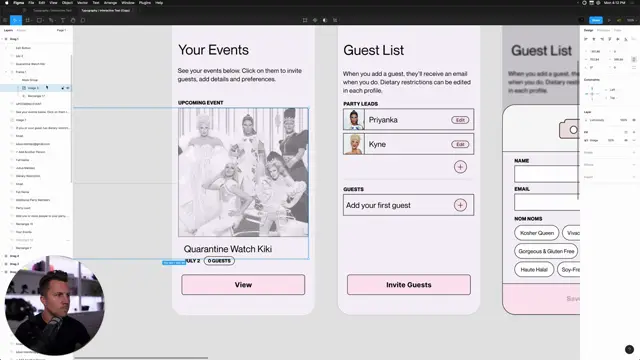
Task: Click the user avatar in top toolbar
Action: [582, 20]
